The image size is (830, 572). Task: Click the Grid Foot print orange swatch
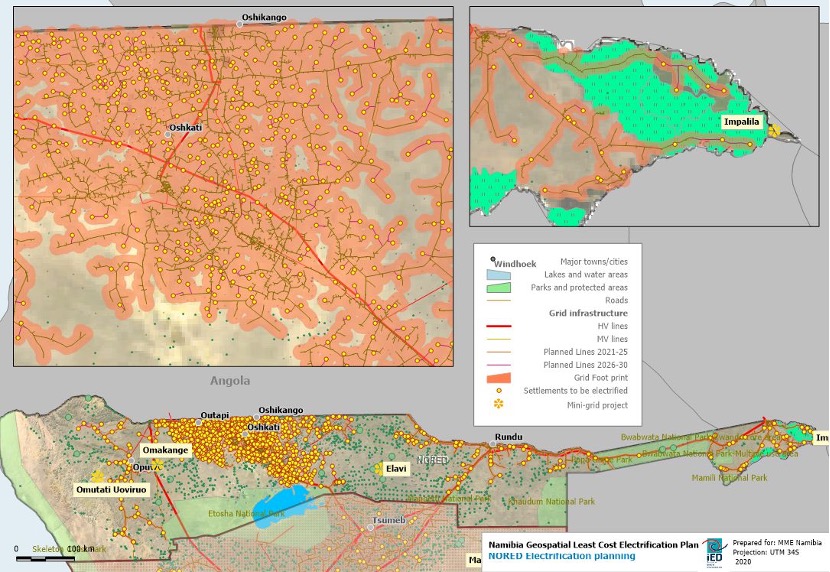pyautogui.click(x=498, y=376)
